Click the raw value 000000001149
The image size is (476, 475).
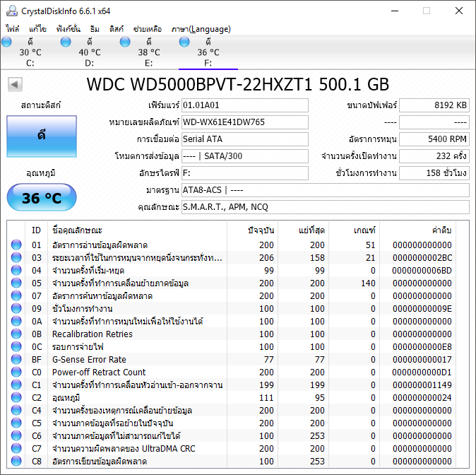422,385
